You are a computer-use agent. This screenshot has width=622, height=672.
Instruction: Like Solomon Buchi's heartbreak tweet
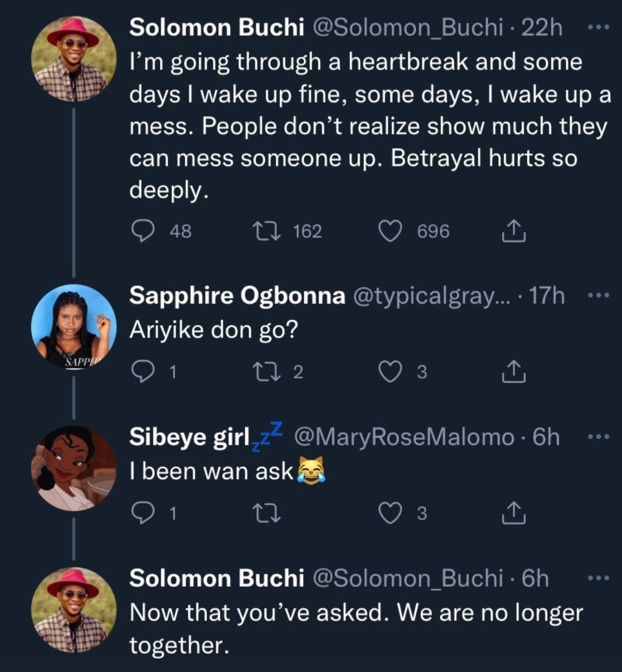389,231
